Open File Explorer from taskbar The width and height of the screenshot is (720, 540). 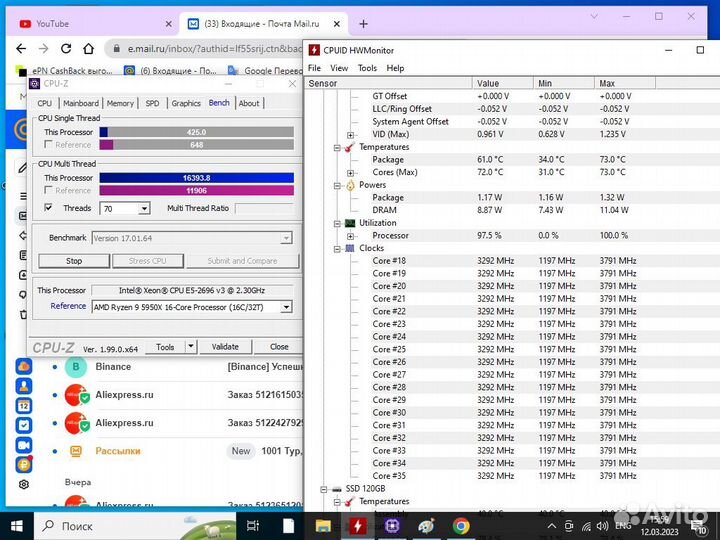point(323,526)
